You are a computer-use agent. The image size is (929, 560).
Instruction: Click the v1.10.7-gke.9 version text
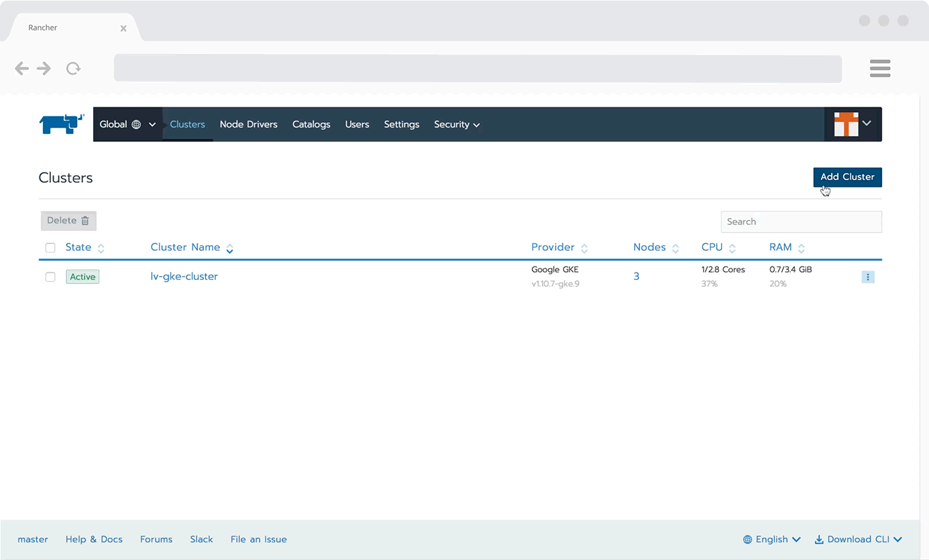(556, 284)
